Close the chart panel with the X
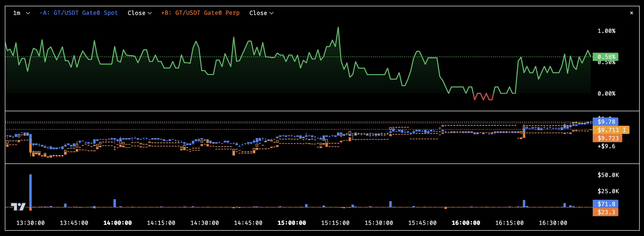This screenshot has width=644, height=236. coord(631,13)
